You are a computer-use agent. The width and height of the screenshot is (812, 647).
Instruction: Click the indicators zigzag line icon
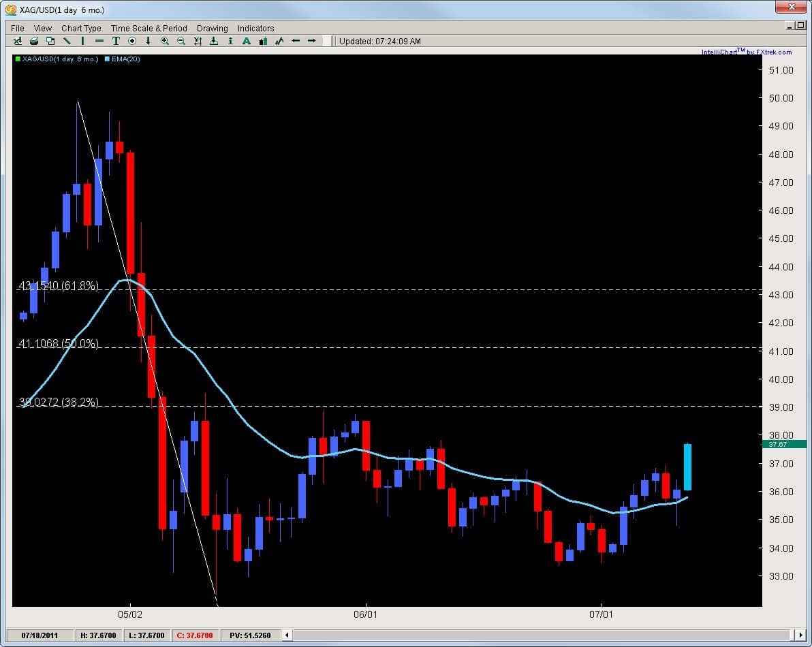point(279,41)
